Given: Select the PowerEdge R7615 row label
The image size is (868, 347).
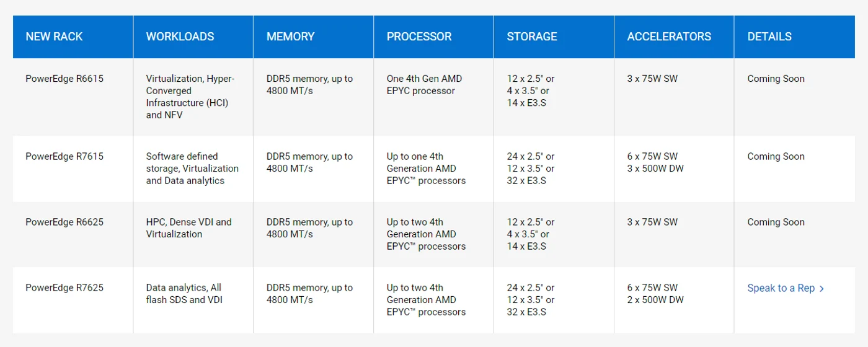Looking at the screenshot, I should point(64,157).
